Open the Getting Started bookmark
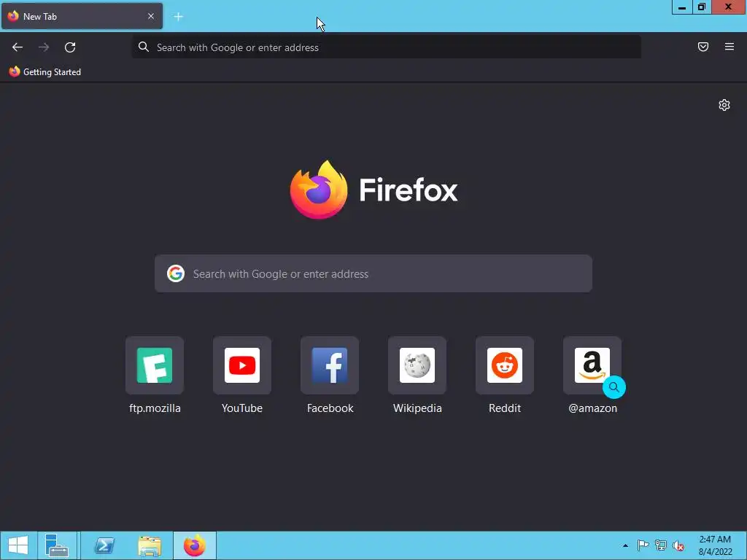 [44, 72]
